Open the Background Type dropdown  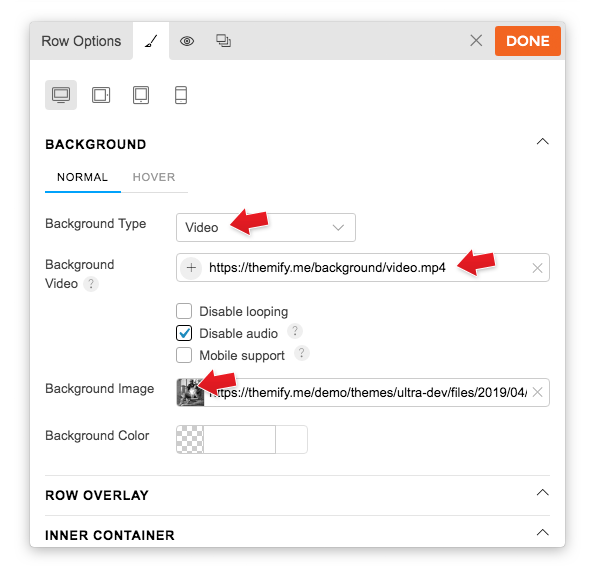click(x=266, y=227)
